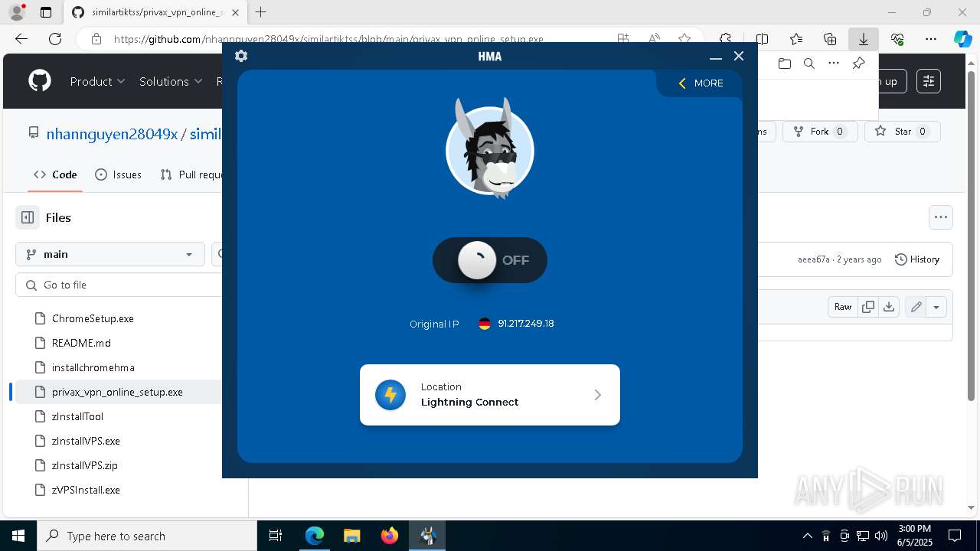The image size is (980, 551).
Task: Open browser Extensions puzzle icon
Action: pos(724,39)
